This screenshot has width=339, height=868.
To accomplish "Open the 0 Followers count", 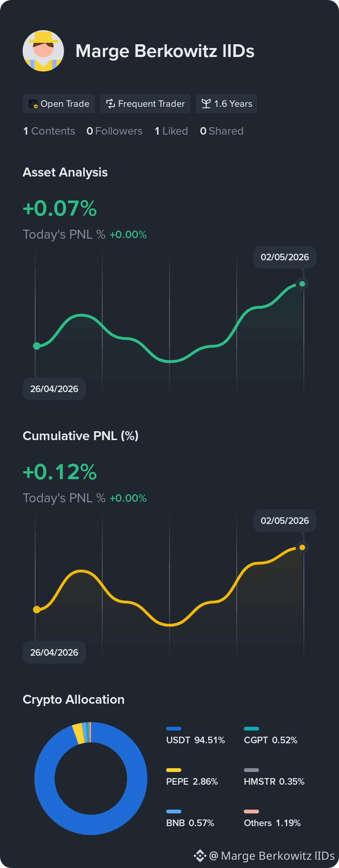I will pos(114,131).
